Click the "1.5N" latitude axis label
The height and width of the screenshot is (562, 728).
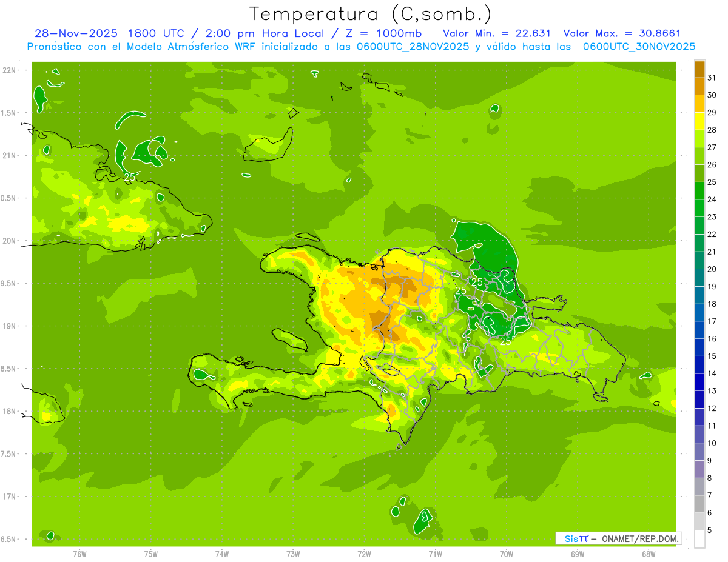point(9,113)
